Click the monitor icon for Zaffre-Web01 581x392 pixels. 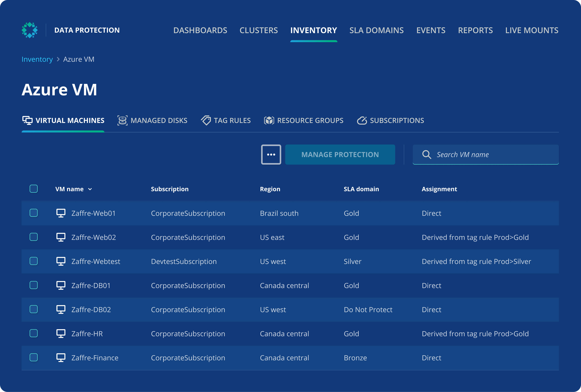(61, 213)
